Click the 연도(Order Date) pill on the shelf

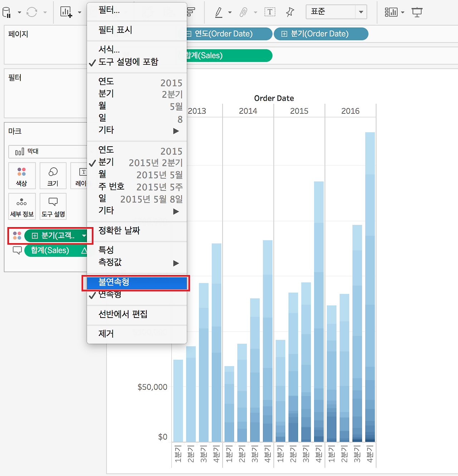228,34
